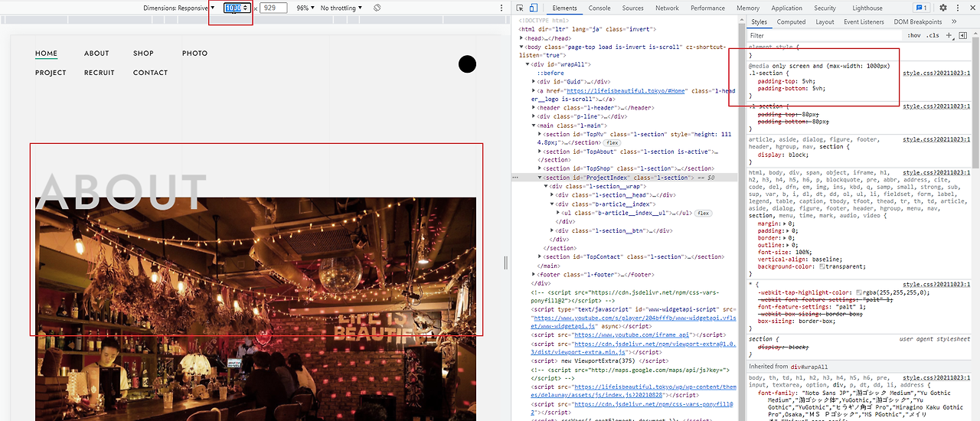
Task: Click the flex badge on TopMv section
Action: click(612, 143)
